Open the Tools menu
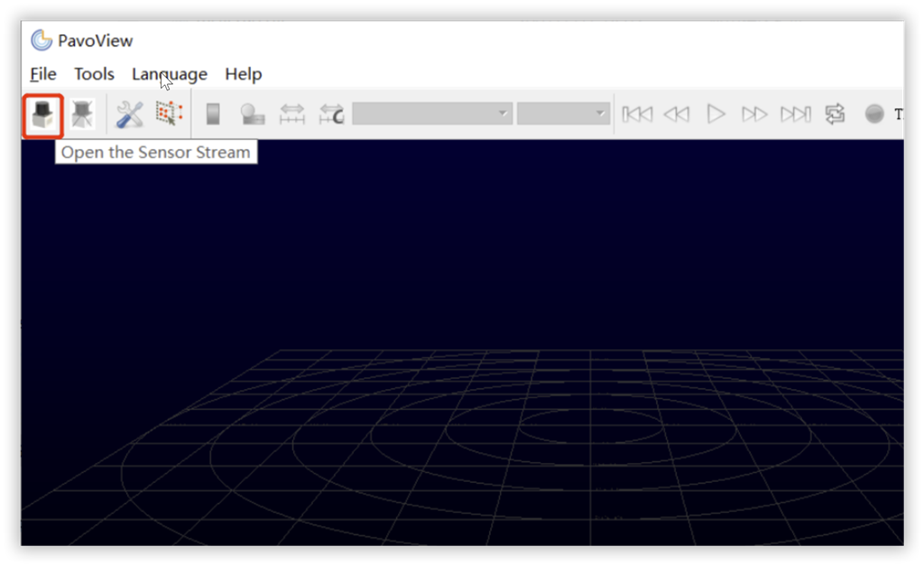This screenshot has height=566, width=924. pos(94,74)
